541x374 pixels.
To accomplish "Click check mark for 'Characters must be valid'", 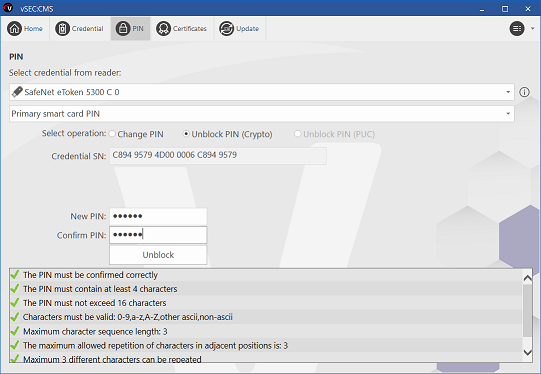I will coord(14,317).
